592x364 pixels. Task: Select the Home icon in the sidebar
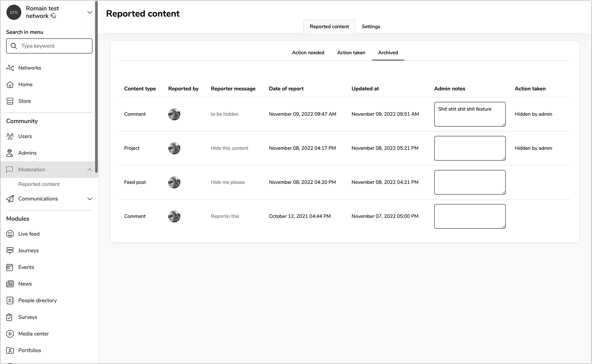point(10,84)
